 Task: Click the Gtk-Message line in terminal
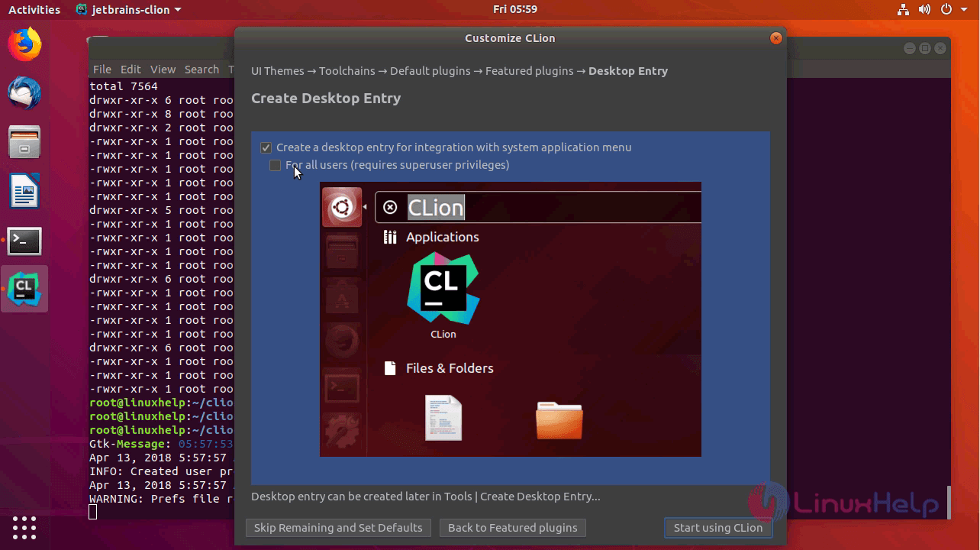pyautogui.click(x=162, y=444)
